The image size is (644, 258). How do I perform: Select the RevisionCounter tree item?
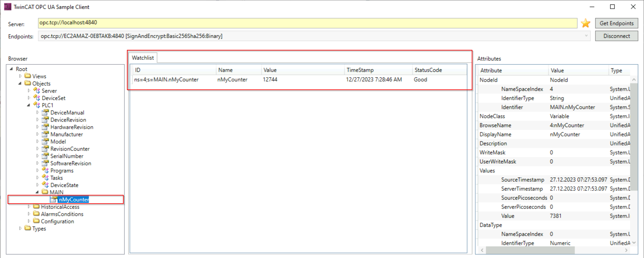tap(70, 149)
